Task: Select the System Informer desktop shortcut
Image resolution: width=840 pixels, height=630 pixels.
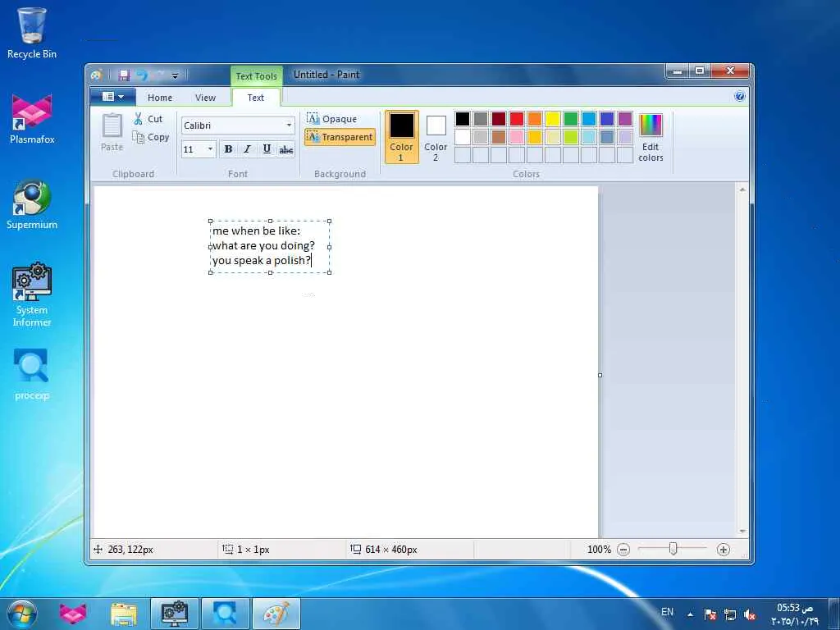Action: (x=32, y=294)
